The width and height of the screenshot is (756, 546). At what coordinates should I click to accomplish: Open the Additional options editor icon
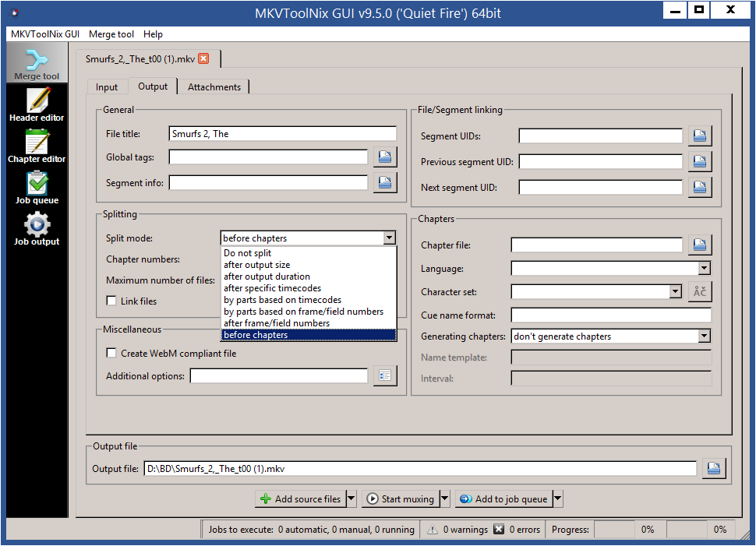coord(385,376)
